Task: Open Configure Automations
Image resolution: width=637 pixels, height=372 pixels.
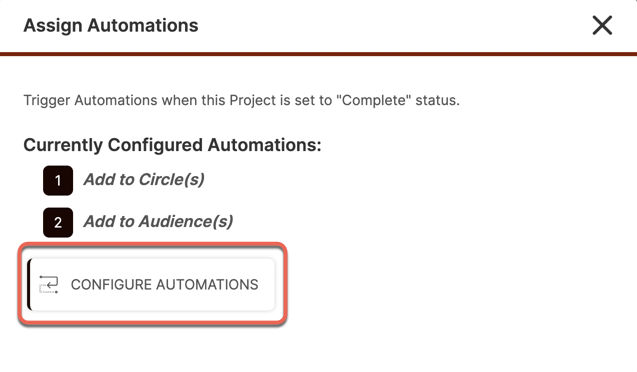Action: (151, 284)
